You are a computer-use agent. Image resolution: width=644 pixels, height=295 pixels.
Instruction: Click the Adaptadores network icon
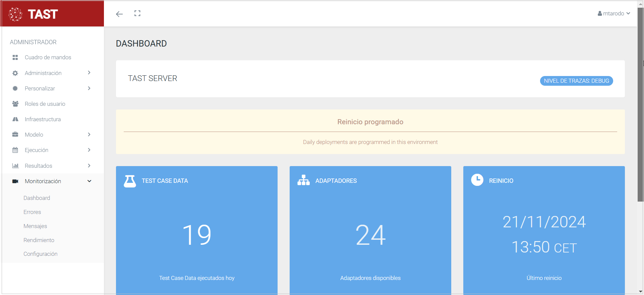point(303,180)
